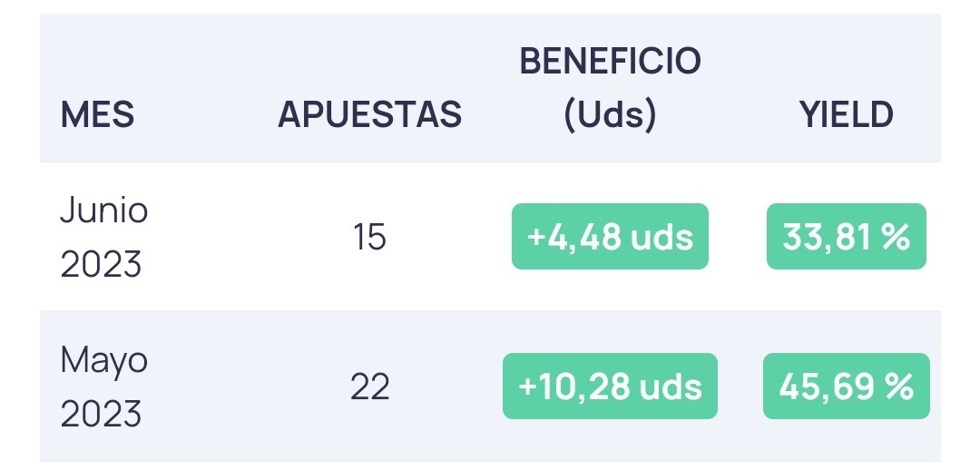Click the 22 bets count cell
This screenshot has width=980, height=470.
pos(369,387)
